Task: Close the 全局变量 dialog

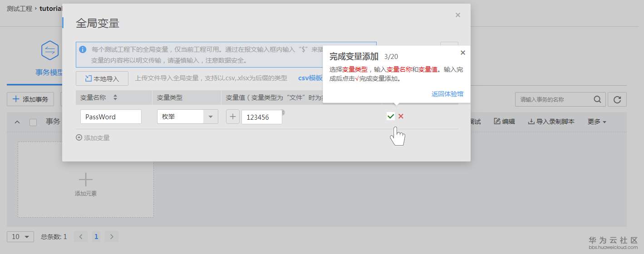Action: 458,15
